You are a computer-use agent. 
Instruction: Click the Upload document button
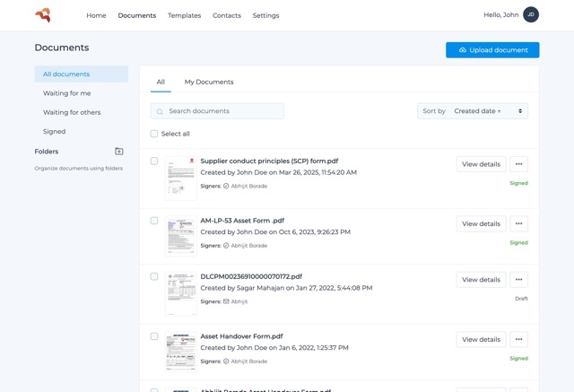[x=492, y=49]
